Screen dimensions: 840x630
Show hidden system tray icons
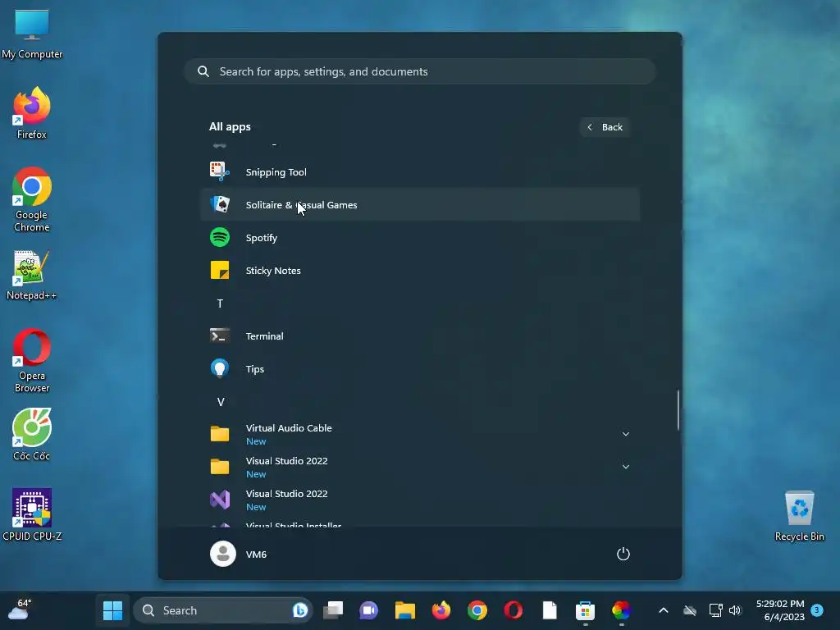[663, 610]
